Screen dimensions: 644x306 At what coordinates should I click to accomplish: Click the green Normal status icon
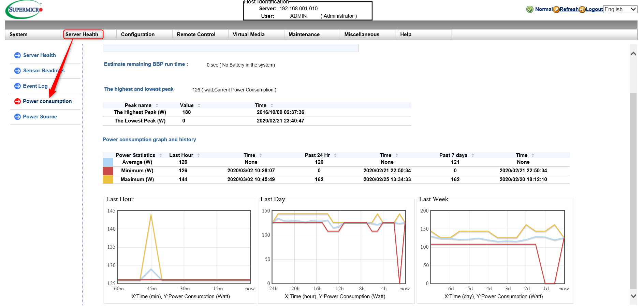point(530,9)
